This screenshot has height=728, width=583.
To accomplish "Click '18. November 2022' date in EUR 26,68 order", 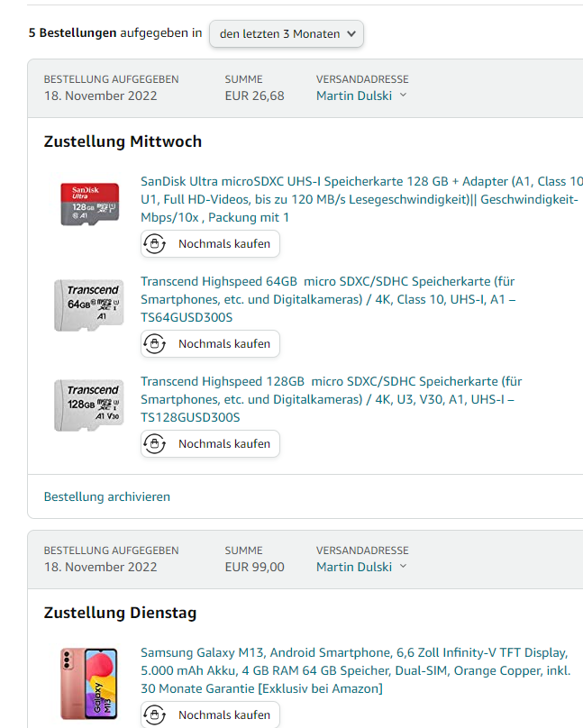I will (x=100, y=96).
